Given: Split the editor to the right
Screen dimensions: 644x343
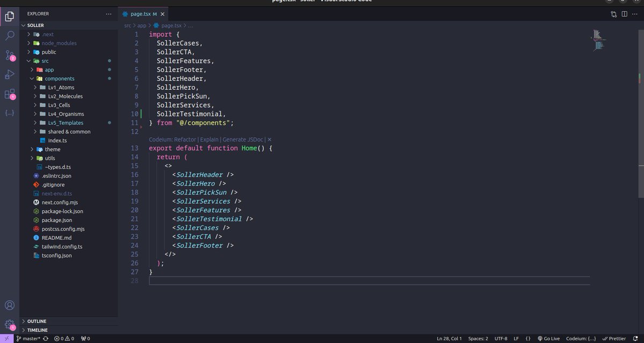Looking at the screenshot, I should pos(624,14).
